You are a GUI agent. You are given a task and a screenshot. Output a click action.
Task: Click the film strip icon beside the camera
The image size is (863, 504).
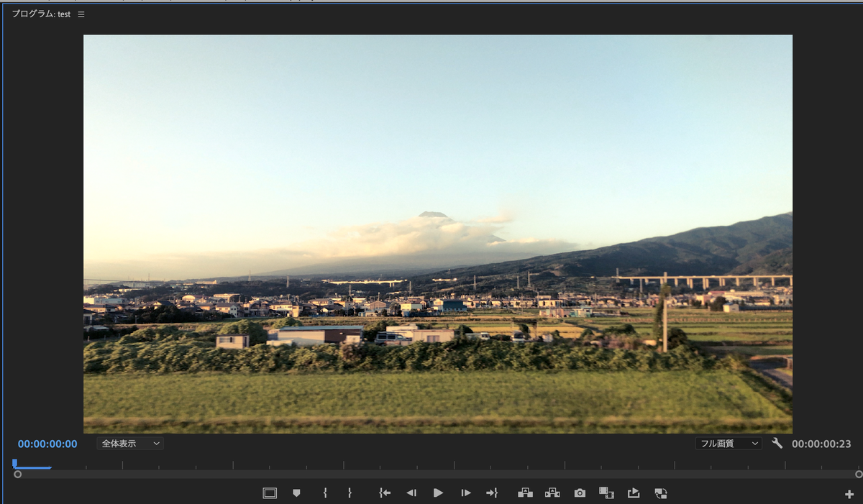click(606, 493)
